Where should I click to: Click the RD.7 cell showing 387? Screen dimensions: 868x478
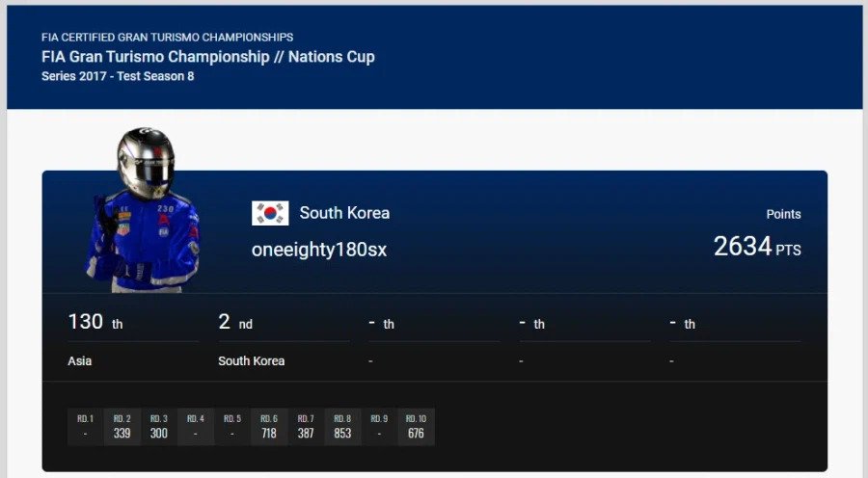[306, 426]
